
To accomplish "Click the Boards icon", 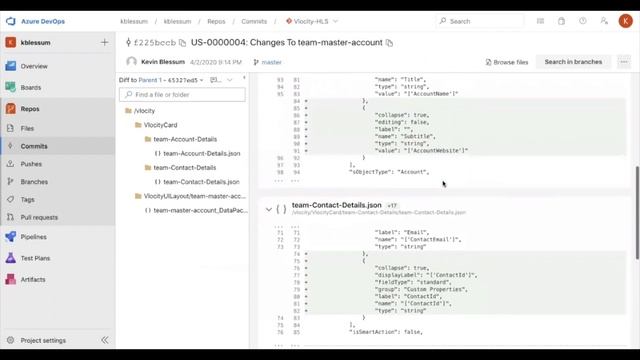I will coord(11,87).
